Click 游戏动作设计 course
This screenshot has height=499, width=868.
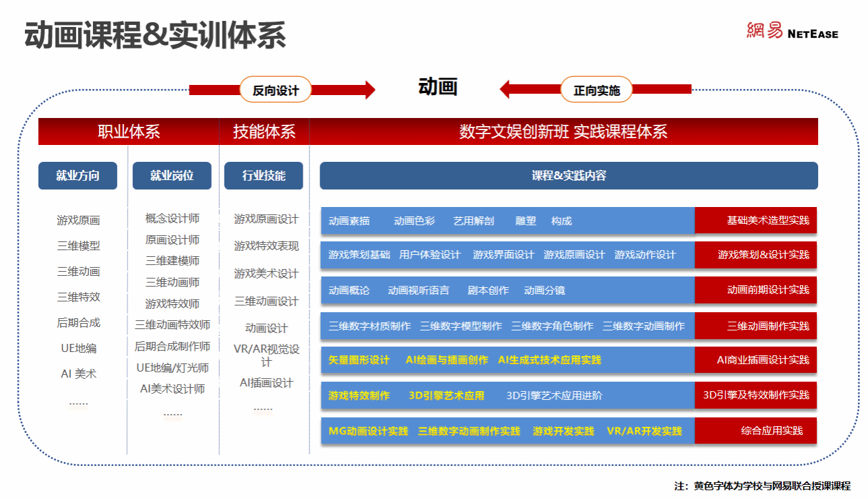pyautogui.click(x=645, y=255)
